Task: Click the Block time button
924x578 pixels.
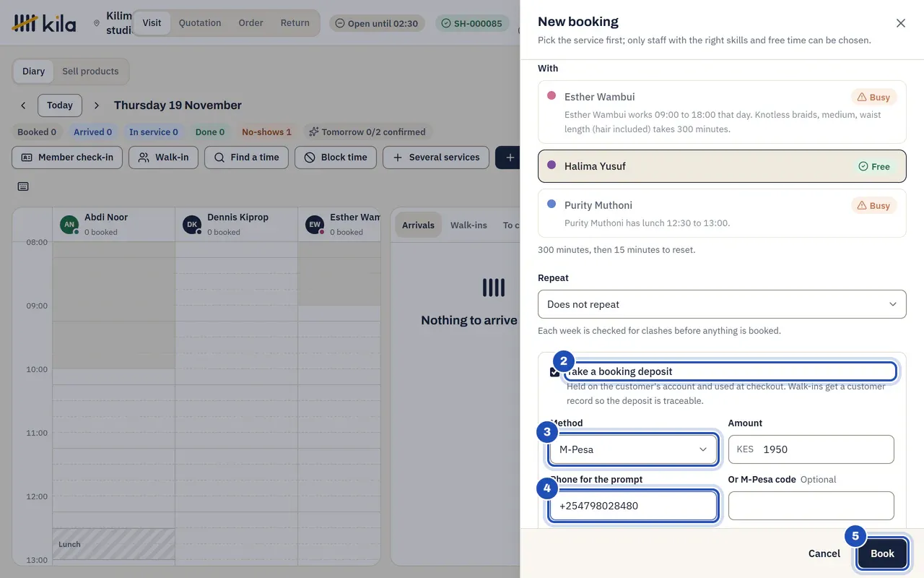Action: pyautogui.click(x=336, y=158)
